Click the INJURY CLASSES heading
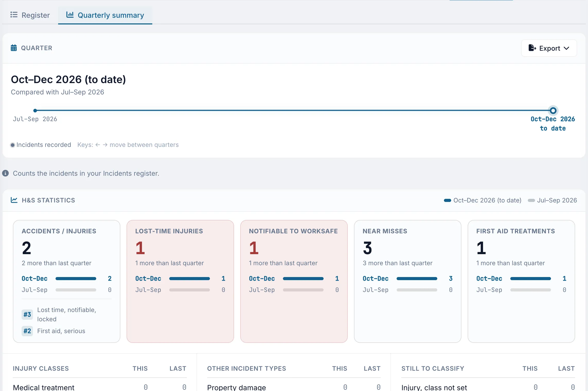The height and width of the screenshot is (391, 588). coord(41,368)
